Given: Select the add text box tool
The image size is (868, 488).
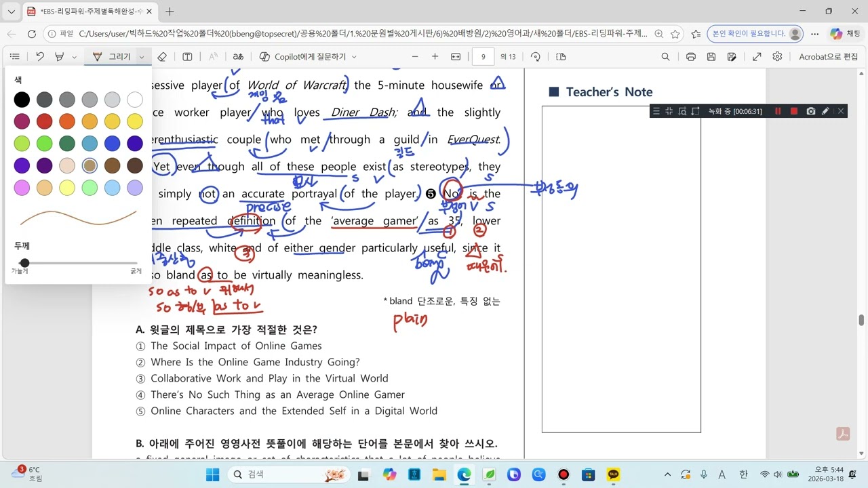Looking at the screenshot, I should point(187,57).
